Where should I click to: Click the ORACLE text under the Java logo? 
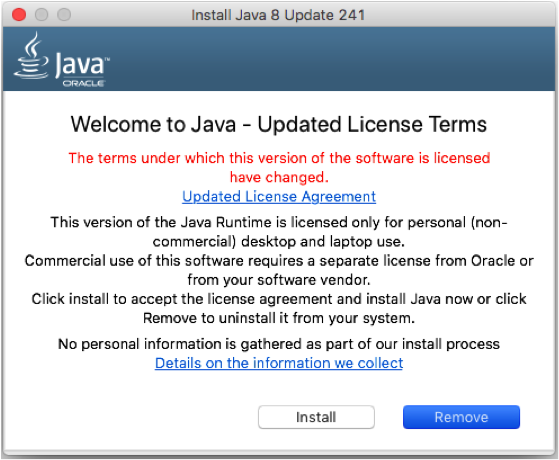click(83, 83)
